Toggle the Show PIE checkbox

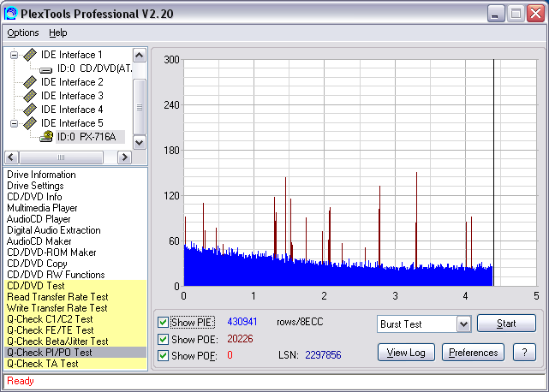(x=163, y=322)
